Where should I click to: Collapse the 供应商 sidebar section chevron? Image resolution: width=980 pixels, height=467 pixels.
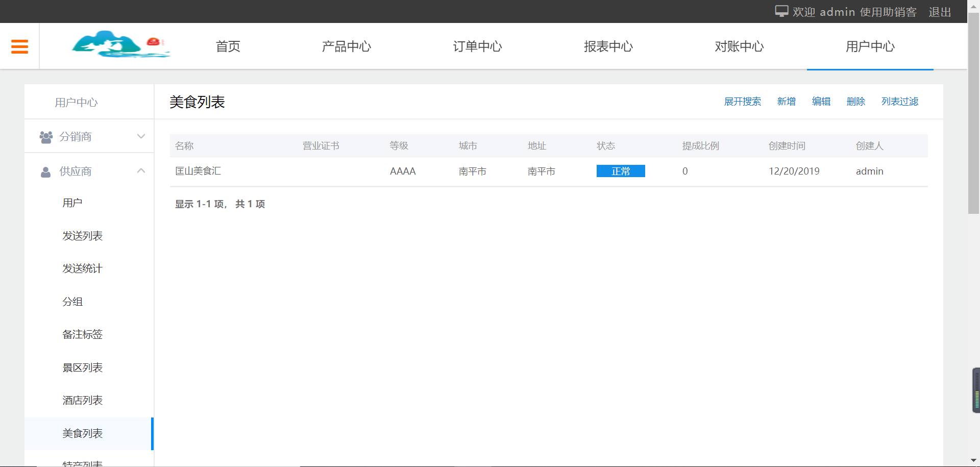141,171
